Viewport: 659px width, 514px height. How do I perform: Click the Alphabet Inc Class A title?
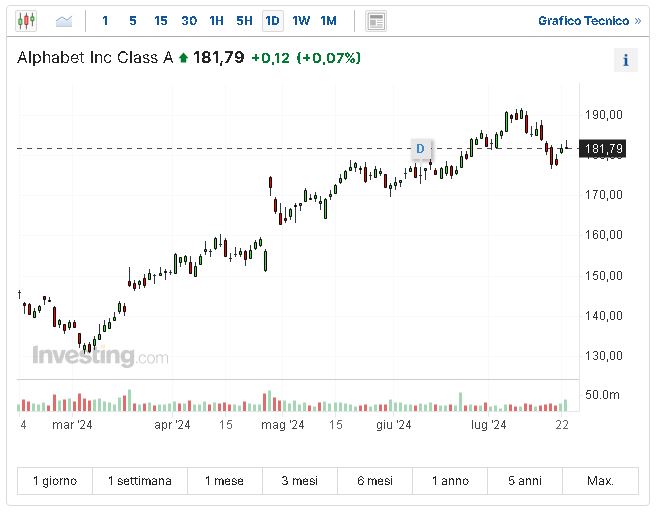click(x=95, y=58)
